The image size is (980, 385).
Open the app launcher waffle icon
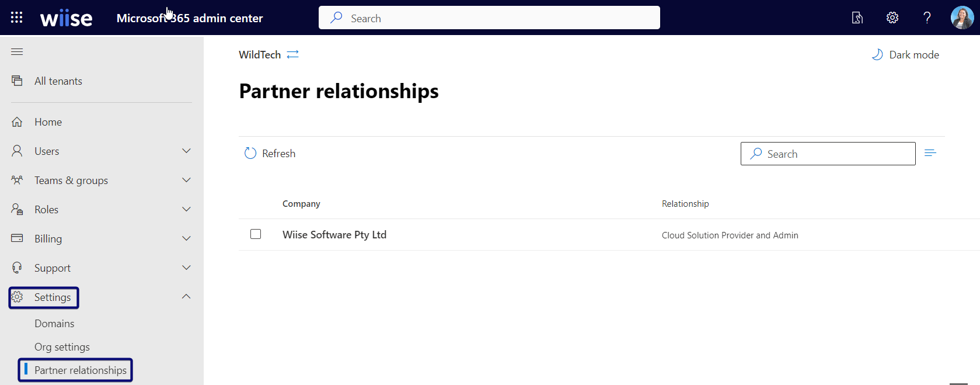(17, 18)
